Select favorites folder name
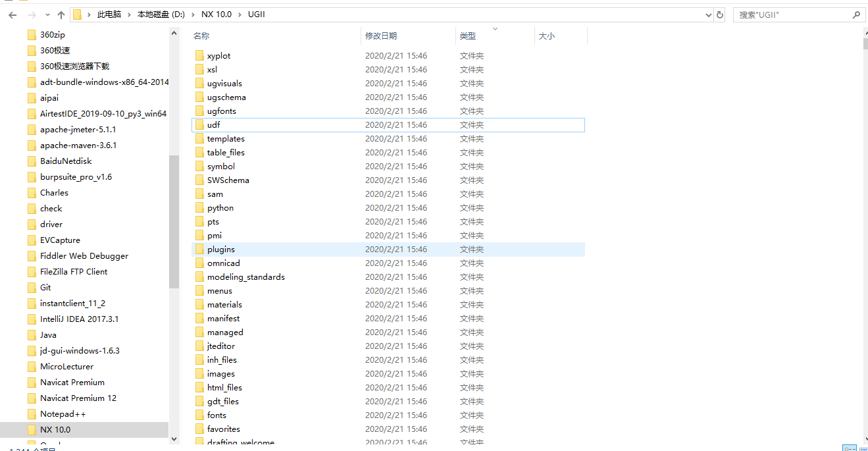This screenshot has height=451, width=868. [x=224, y=429]
